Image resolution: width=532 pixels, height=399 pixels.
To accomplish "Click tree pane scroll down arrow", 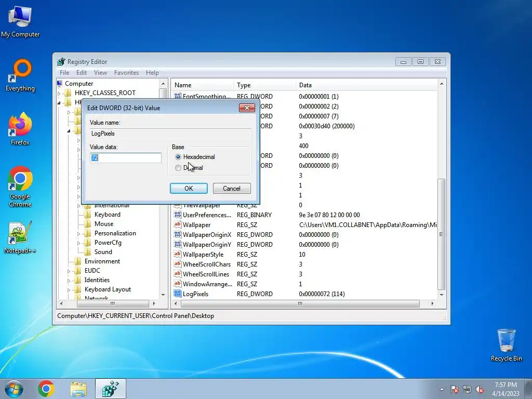I will point(163,295).
